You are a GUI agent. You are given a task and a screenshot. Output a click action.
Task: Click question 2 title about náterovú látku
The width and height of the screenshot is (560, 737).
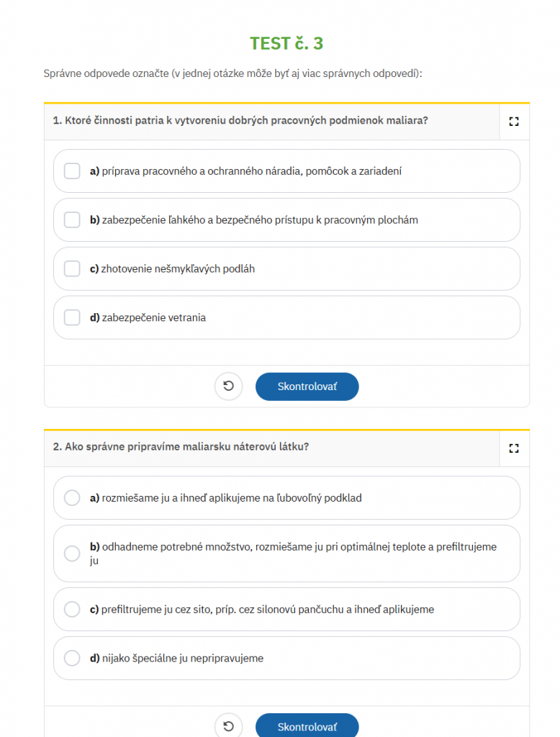[x=181, y=447]
